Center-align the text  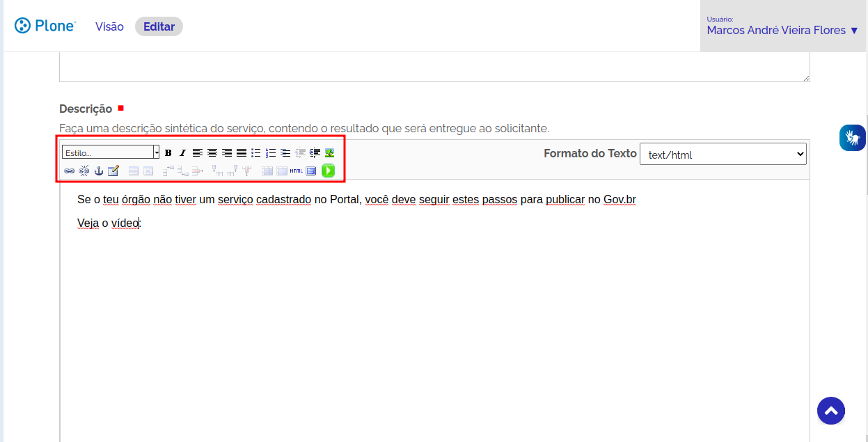point(212,153)
